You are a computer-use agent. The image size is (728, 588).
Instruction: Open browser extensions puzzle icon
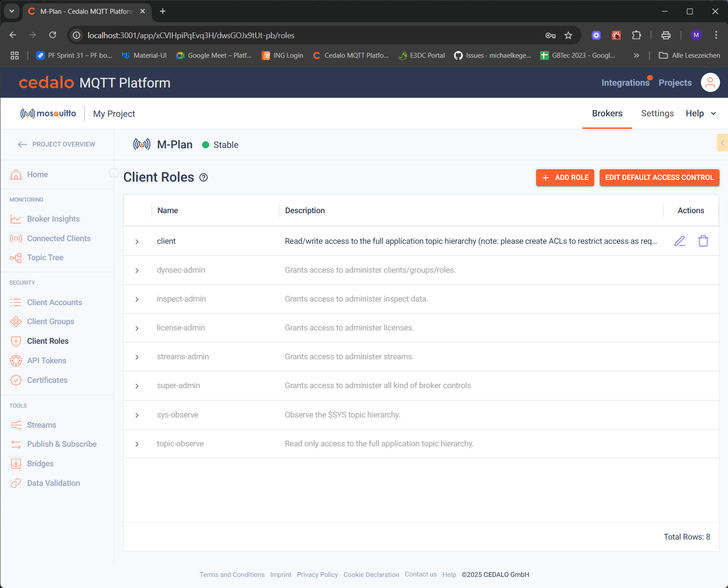pos(637,35)
